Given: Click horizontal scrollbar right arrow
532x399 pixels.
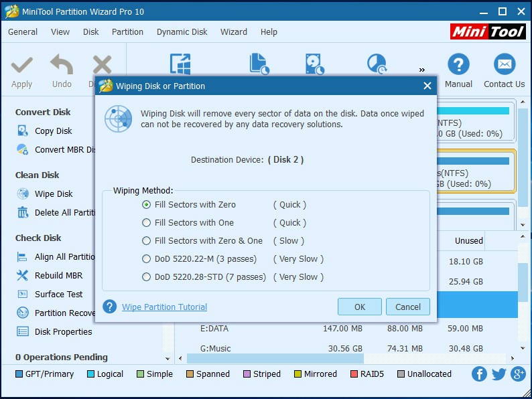Looking at the screenshot, I should pyautogui.click(x=513, y=358).
